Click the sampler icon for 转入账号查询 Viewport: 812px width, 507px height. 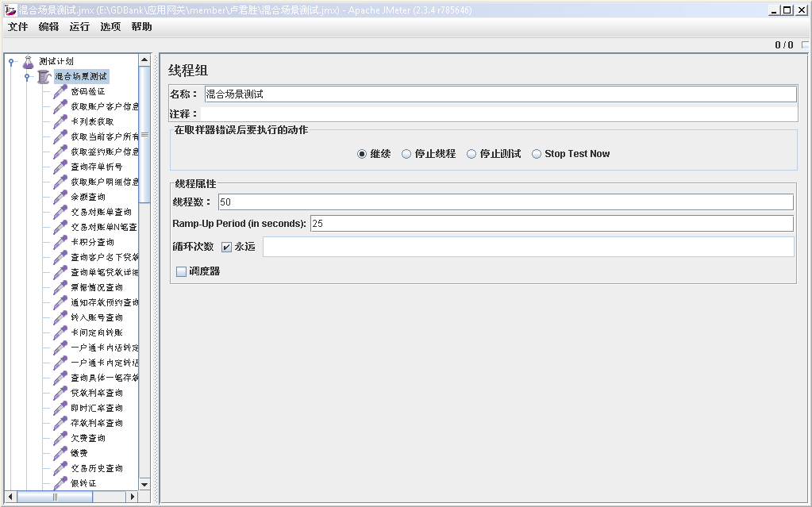click(x=60, y=317)
